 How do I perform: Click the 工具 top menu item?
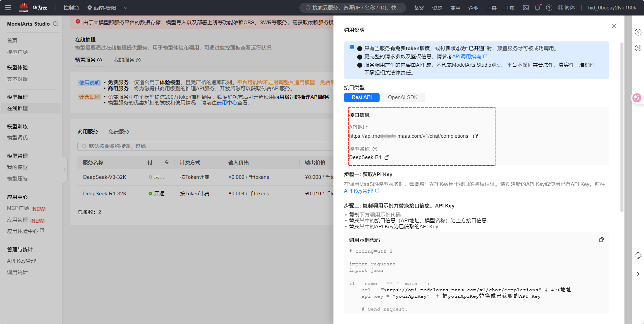491,8
